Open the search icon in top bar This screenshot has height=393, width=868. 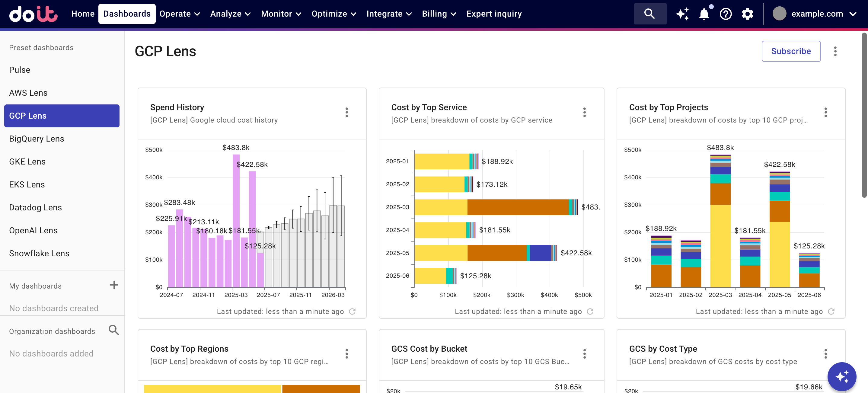(x=650, y=14)
